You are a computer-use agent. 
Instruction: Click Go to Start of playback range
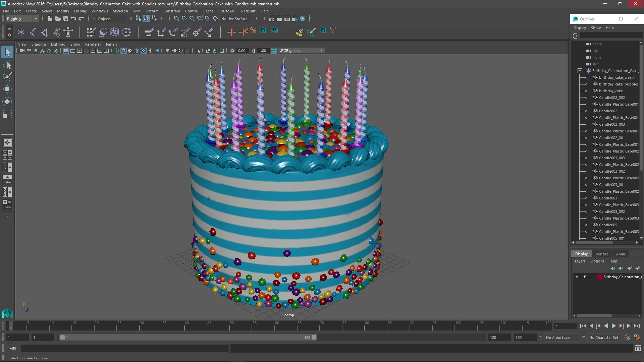click(x=583, y=326)
